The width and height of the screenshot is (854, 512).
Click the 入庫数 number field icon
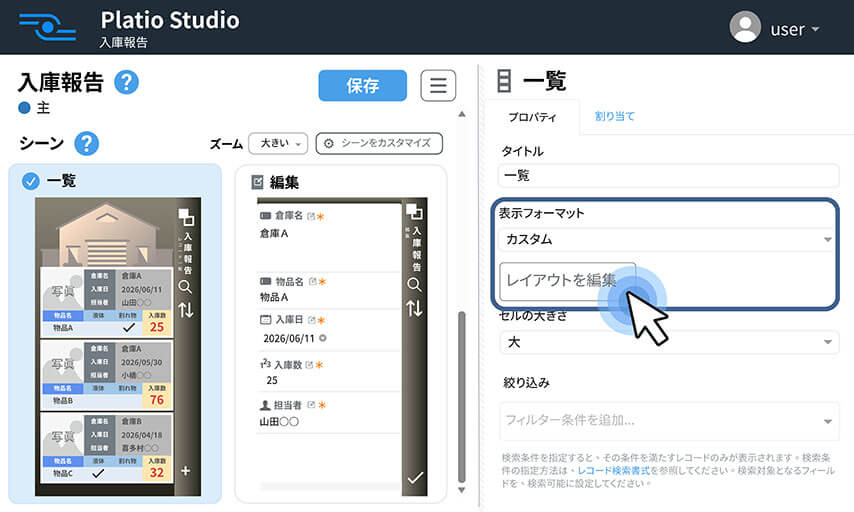265,364
